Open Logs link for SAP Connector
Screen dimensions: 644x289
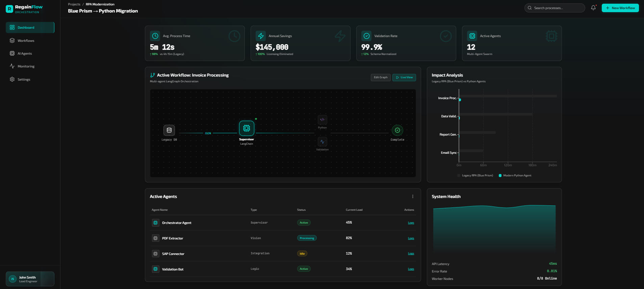[x=411, y=254]
